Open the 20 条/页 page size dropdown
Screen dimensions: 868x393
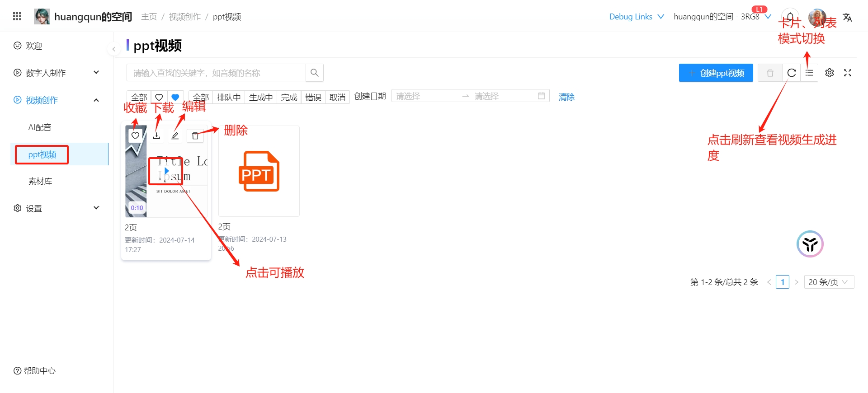pos(829,282)
